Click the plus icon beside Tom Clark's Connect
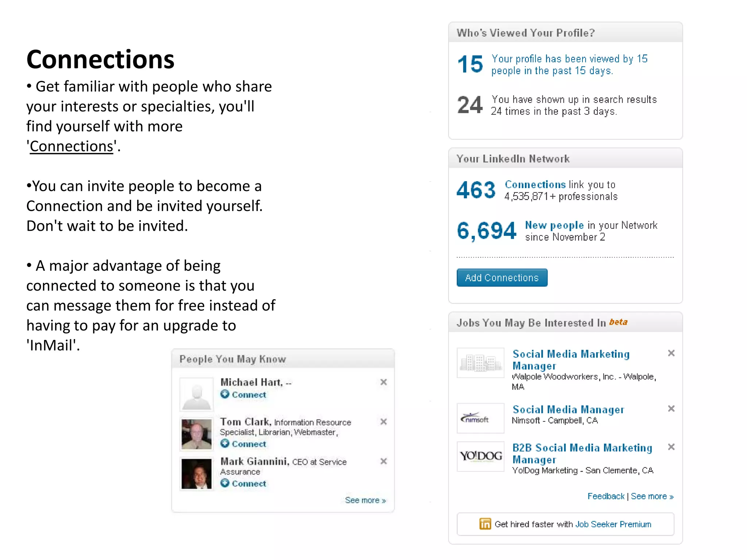 tap(225, 443)
